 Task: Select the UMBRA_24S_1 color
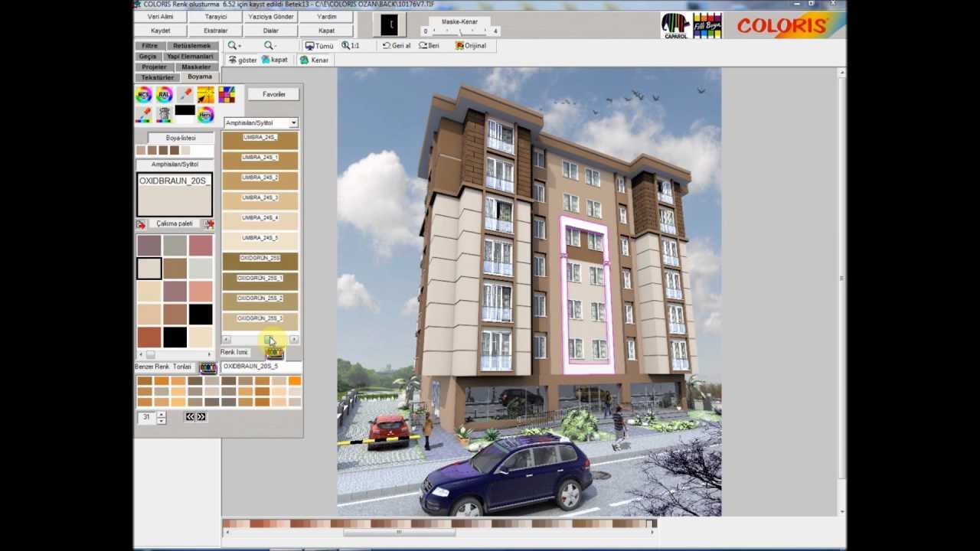(x=260, y=160)
